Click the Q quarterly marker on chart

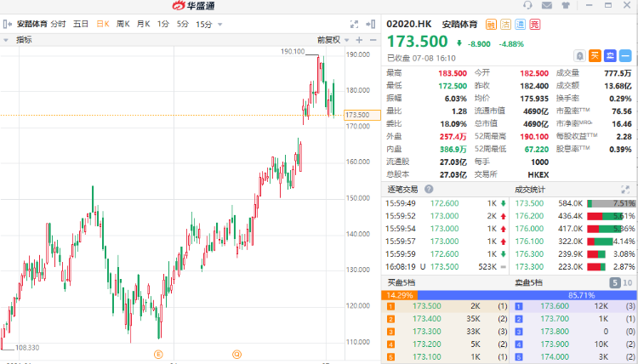point(236,355)
